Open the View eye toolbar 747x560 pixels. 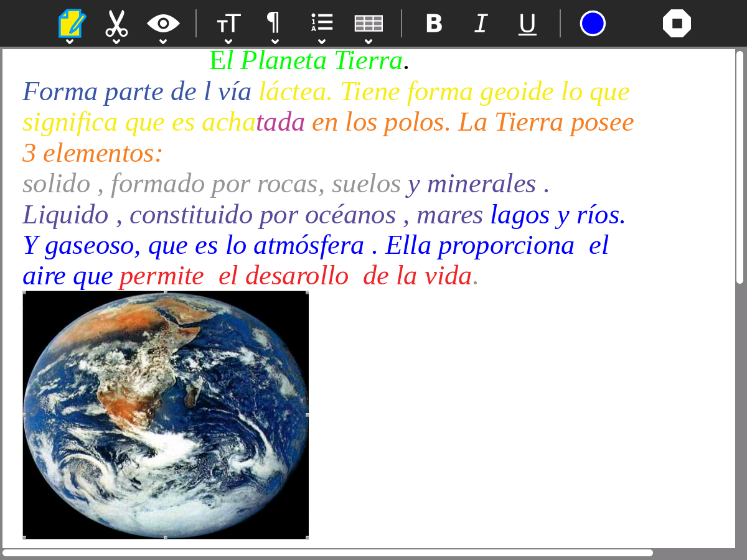pos(163,24)
